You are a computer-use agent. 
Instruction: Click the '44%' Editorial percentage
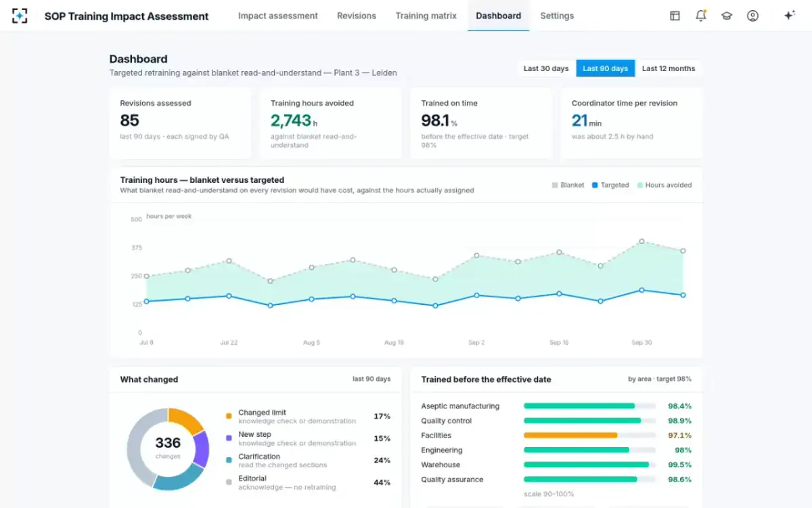pos(382,482)
